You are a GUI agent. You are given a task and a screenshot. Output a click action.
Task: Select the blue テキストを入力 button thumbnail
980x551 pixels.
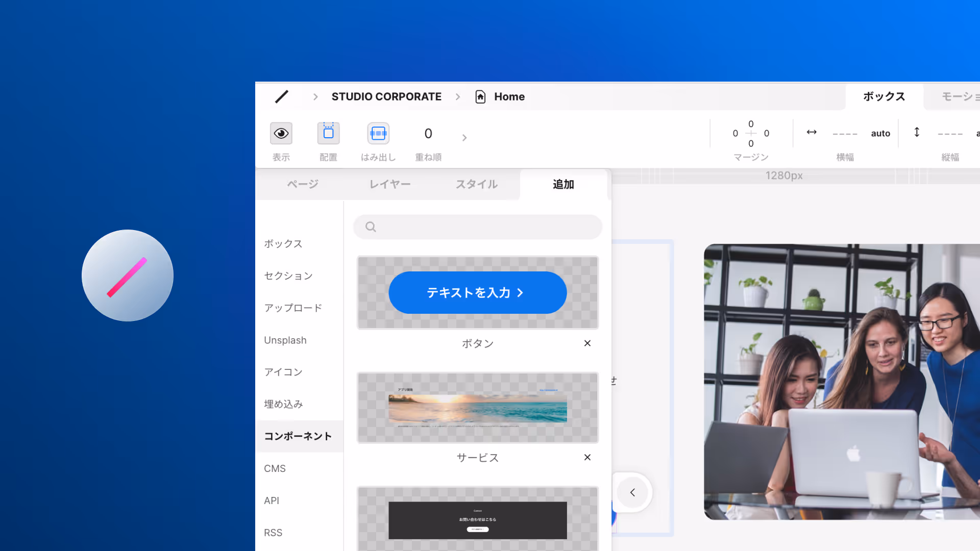(478, 292)
